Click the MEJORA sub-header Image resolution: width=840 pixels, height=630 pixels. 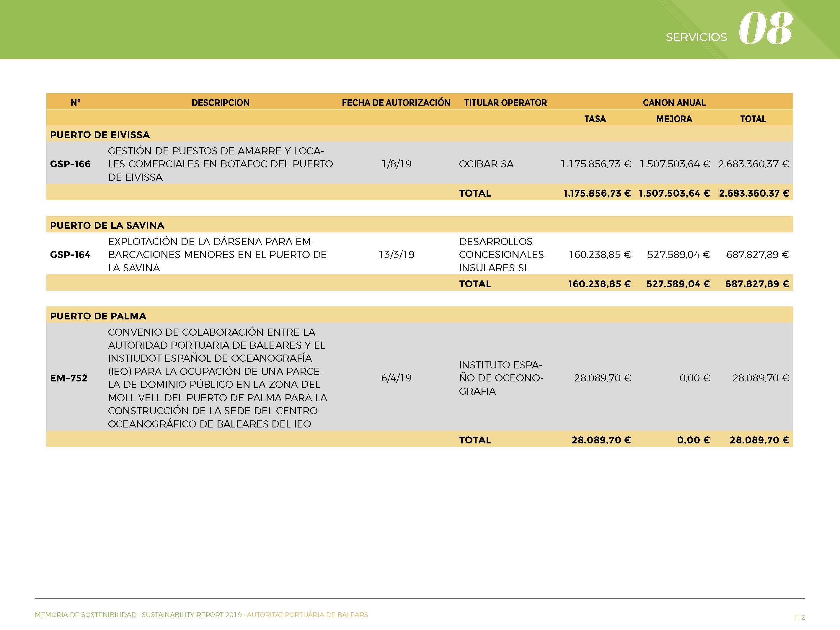674,119
